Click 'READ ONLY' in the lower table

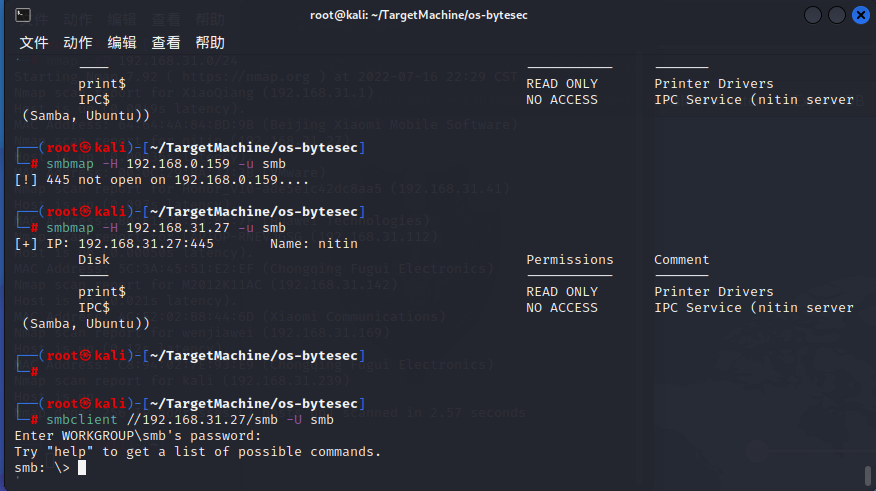[562, 292]
